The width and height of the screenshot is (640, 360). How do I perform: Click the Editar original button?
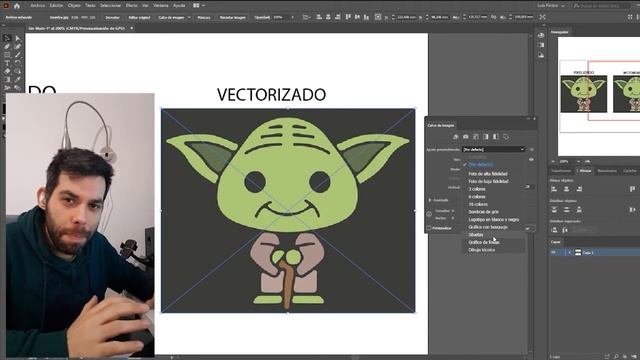139,18
